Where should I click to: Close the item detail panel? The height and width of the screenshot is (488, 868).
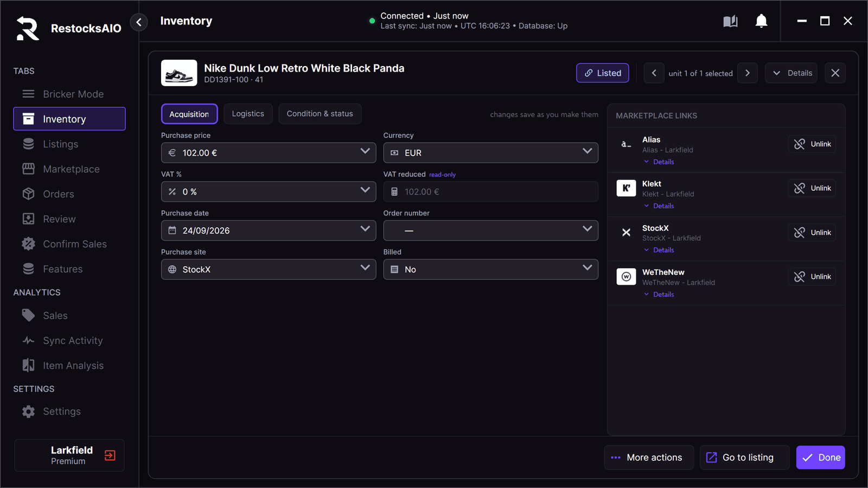(835, 73)
